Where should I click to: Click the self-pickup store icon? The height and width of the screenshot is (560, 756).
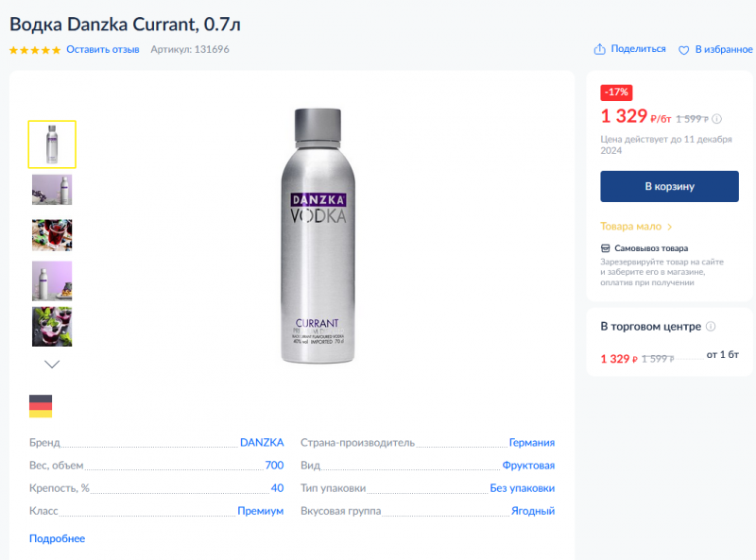point(606,248)
